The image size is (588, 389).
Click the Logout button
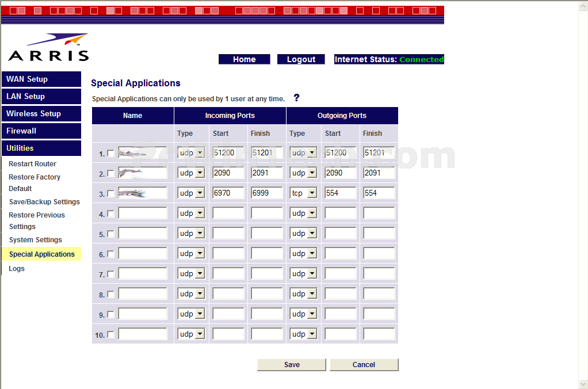(x=301, y=59)
